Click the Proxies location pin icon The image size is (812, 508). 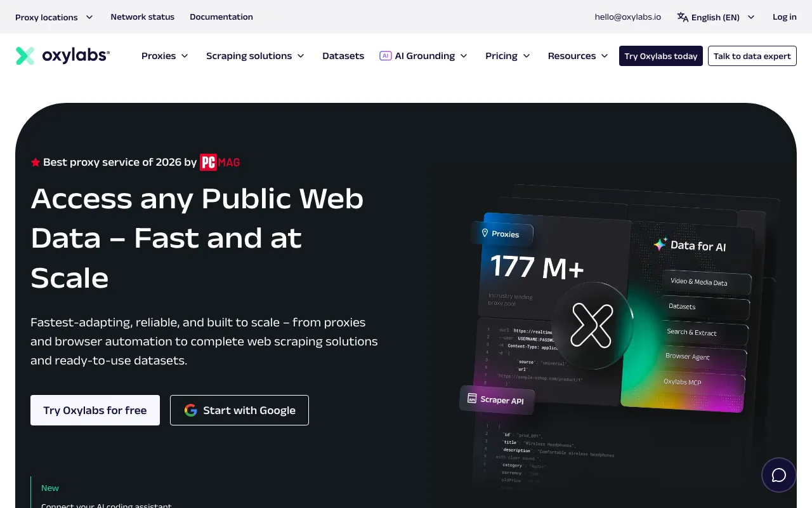485,233
